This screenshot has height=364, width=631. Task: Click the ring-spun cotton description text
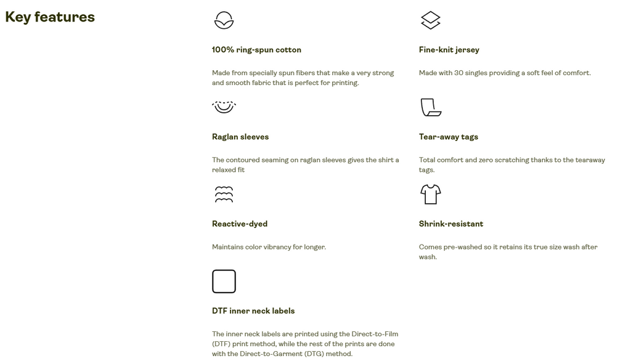[x=303, y=78]
